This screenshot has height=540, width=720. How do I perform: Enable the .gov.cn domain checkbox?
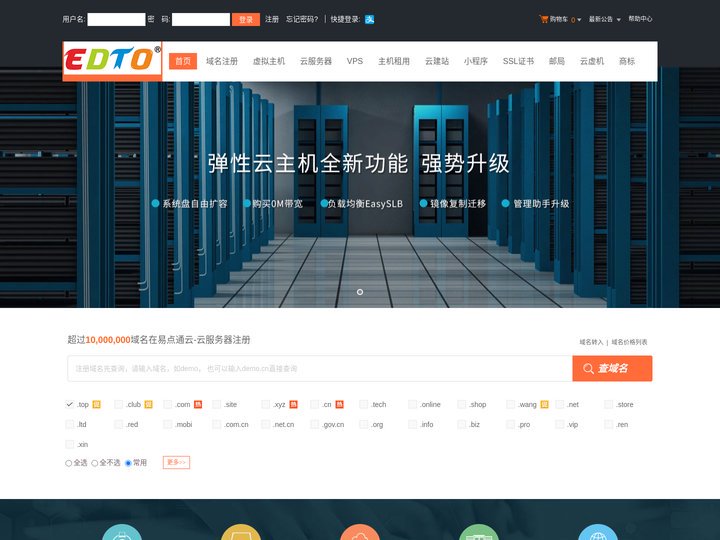click(x=315, y=424)
